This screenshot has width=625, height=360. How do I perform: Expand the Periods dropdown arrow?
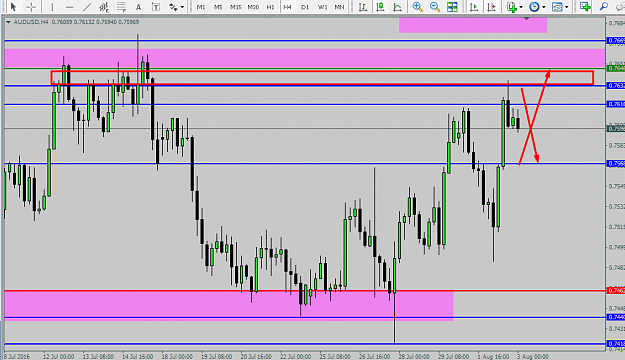pos(544,7)
